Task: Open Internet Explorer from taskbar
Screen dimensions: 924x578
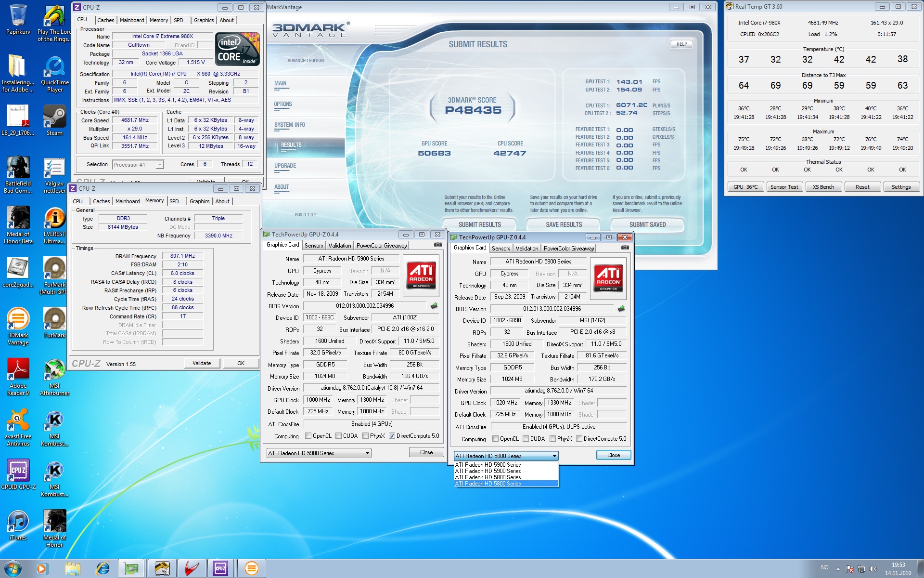Action: point(103,568)
